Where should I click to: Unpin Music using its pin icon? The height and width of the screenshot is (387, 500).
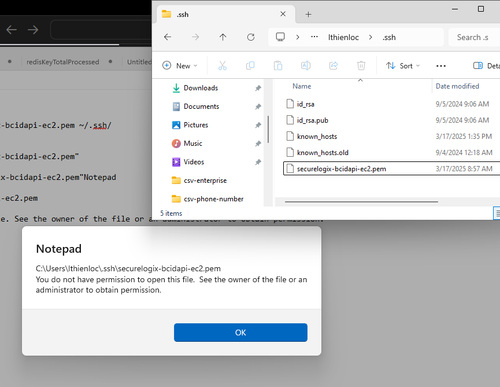(x=258, y=144)
